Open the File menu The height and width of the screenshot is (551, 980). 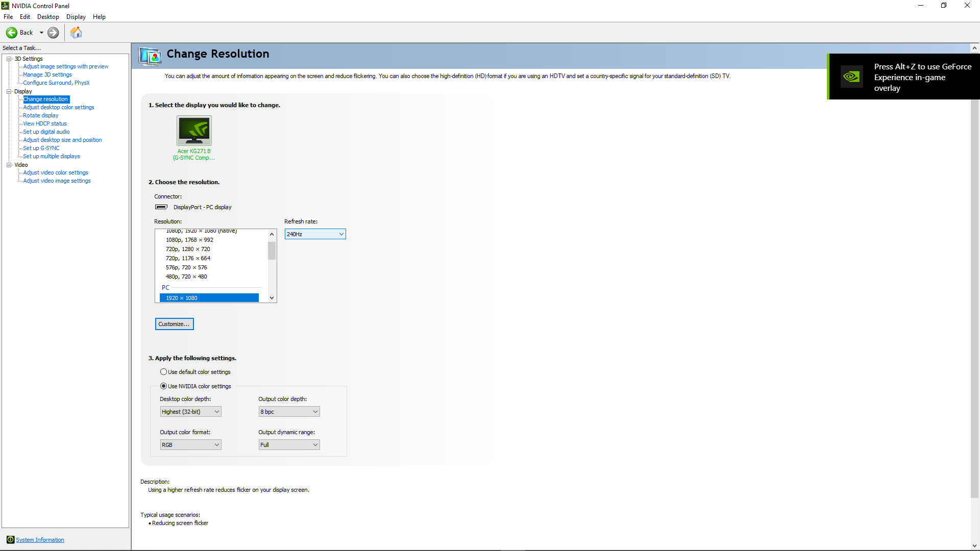8,17
